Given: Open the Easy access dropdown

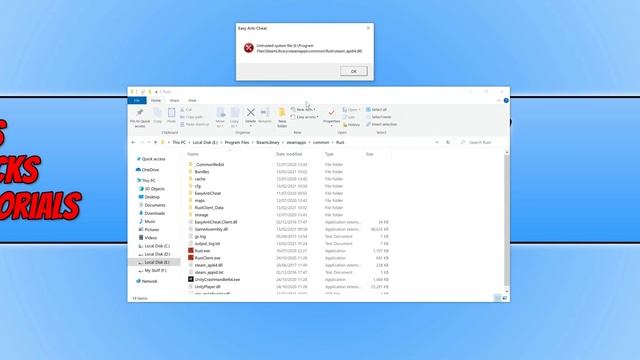Looking at the screenshot, I should 304,117.
